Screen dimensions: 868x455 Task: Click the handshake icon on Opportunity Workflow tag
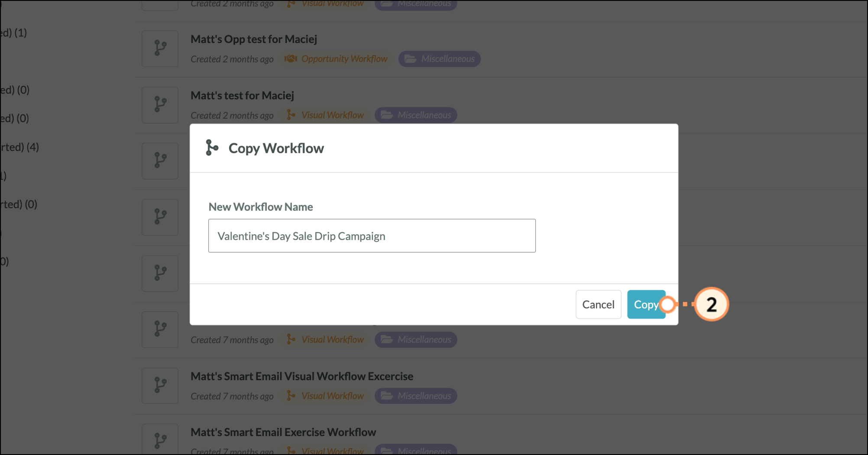click(x=291, y=59)
